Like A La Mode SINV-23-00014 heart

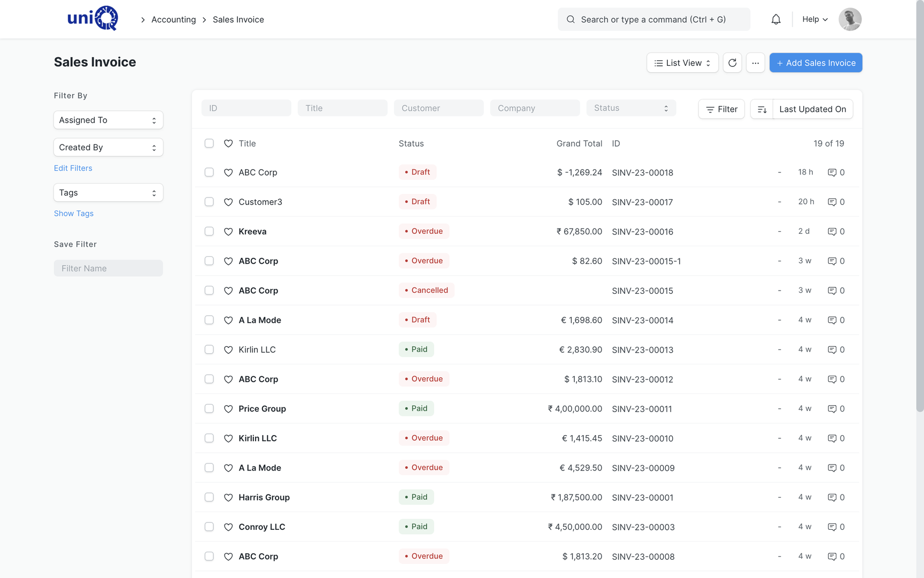(228, 320)
